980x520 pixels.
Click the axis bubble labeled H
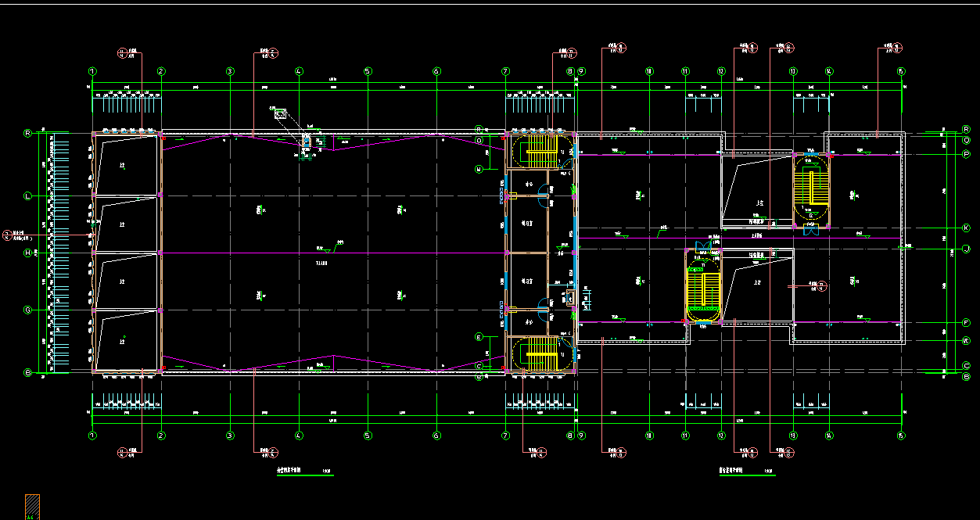[x=27, y=253]
